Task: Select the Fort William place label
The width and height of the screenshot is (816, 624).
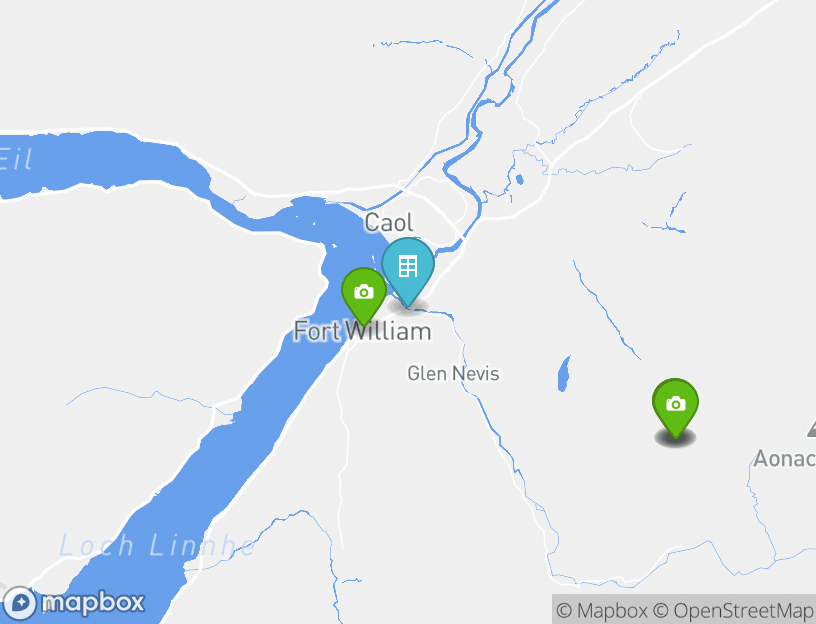Action: (363, 332)
